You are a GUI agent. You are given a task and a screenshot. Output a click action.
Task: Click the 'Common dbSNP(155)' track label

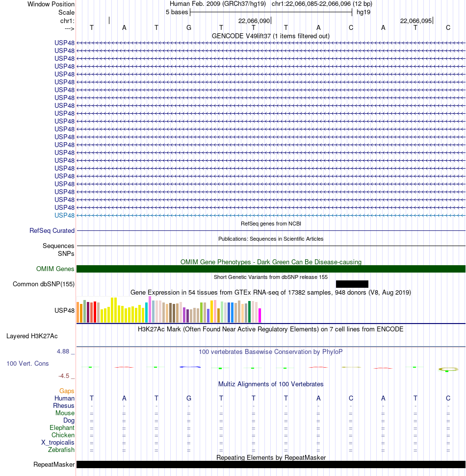44,284
